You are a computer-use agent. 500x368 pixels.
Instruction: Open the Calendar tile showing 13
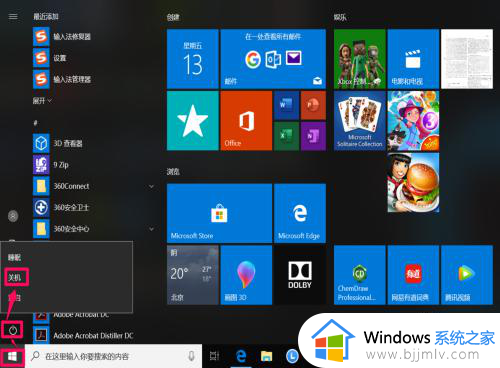(x=193, y=59)
